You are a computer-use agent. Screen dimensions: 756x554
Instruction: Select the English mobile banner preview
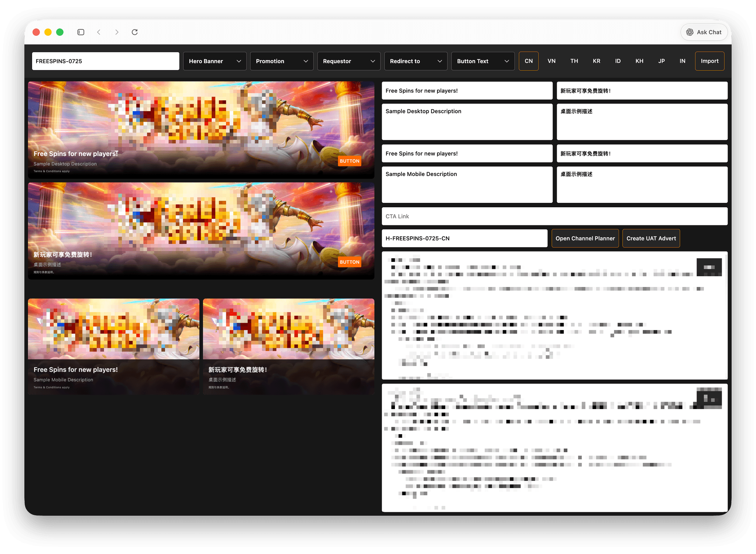point(114,347)
